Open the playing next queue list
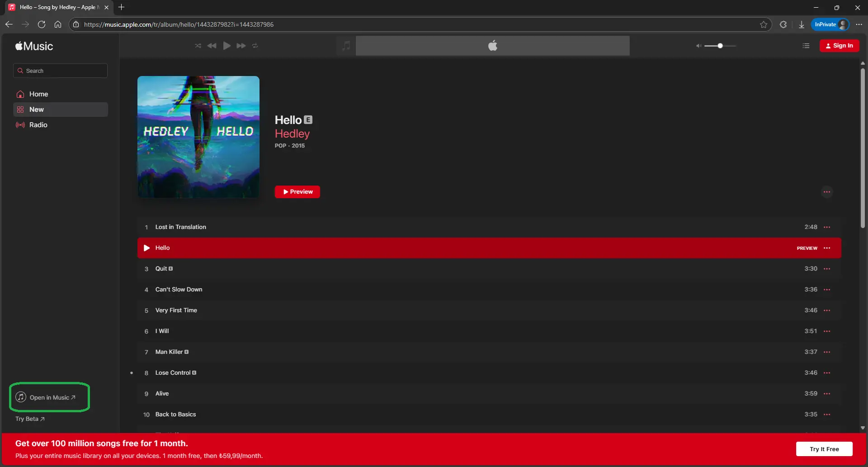Image resolution: width=868 pixels, height=467 pixels. tap(806, 46)
